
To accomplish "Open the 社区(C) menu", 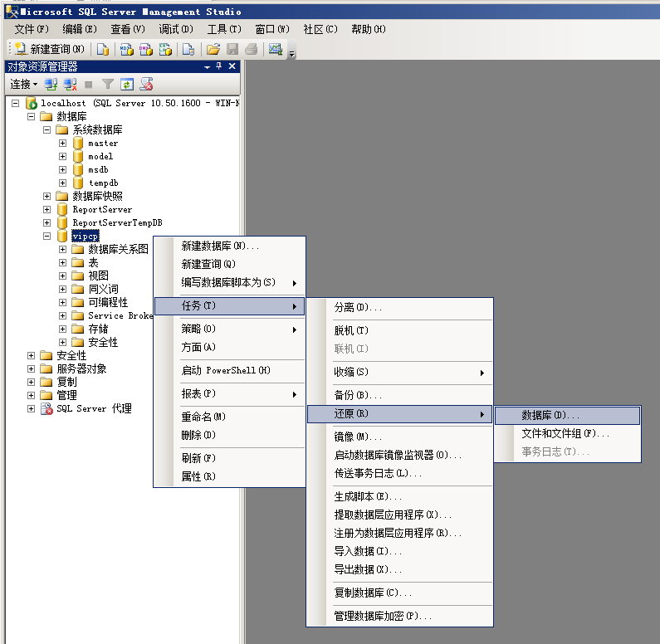I will [x=320, y=29].
